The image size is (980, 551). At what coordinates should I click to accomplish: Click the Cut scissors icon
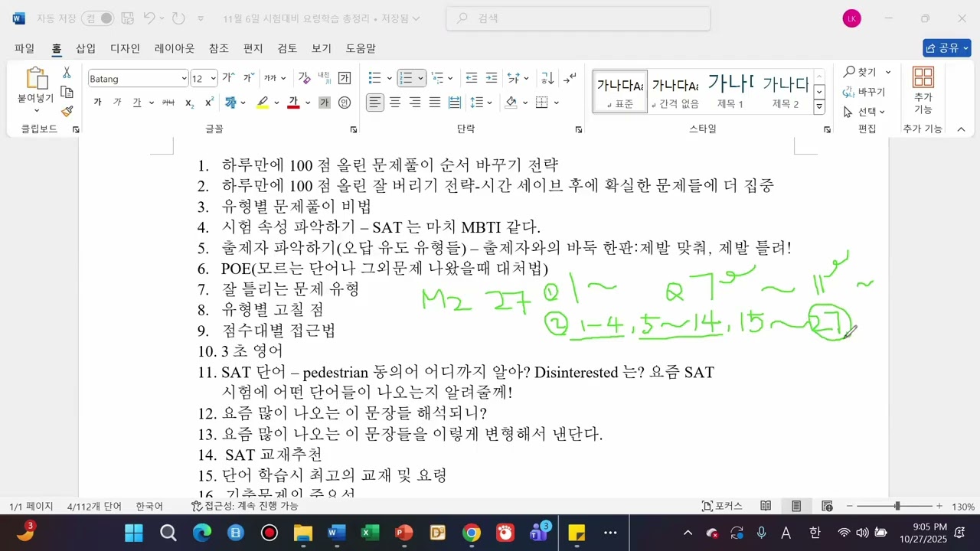pyautogui.click(x=67, y=73)
